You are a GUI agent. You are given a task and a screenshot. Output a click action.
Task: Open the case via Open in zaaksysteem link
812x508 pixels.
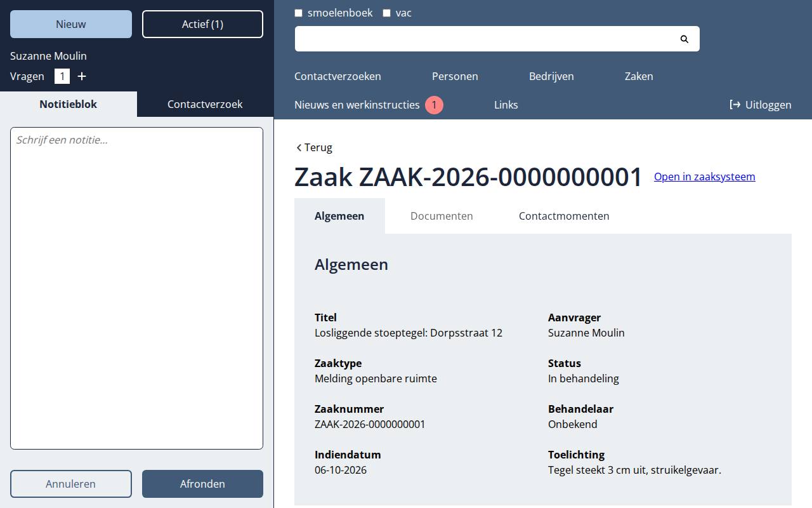tap(705, 177)
